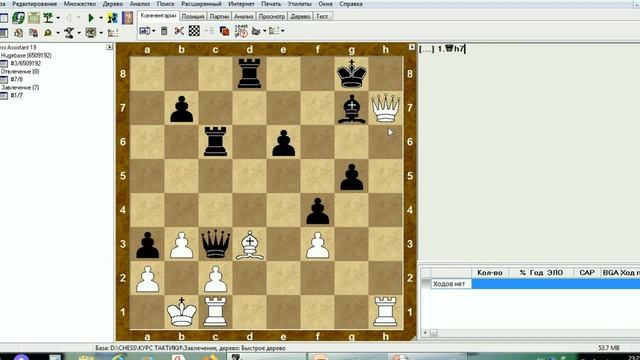Open the Множество menu

click(80, 4)
